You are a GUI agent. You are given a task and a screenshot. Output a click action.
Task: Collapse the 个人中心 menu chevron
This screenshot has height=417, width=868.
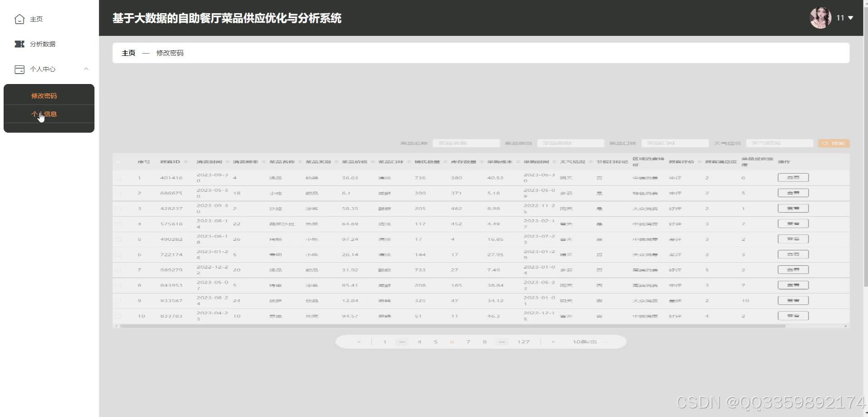pyautogui.click(x=86, y=69)
